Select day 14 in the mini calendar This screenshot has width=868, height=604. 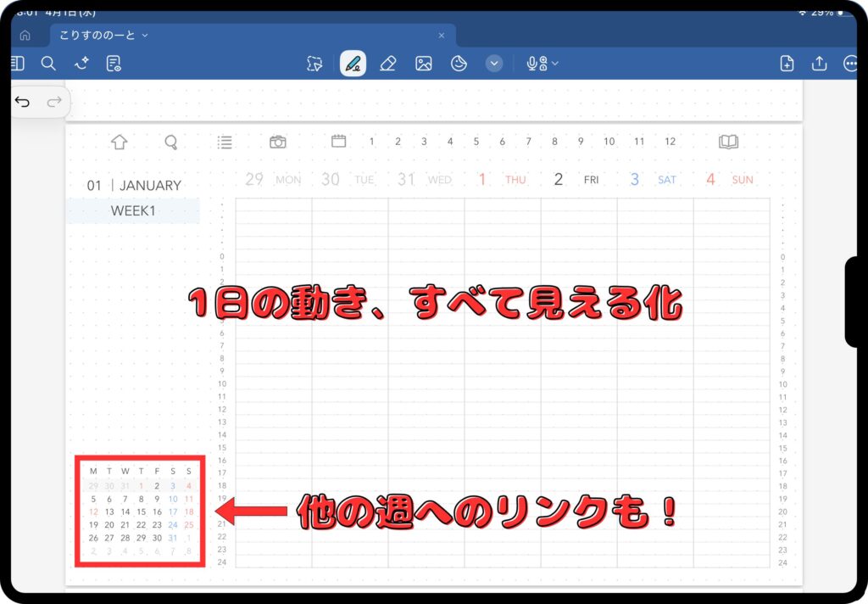[125, 512]
